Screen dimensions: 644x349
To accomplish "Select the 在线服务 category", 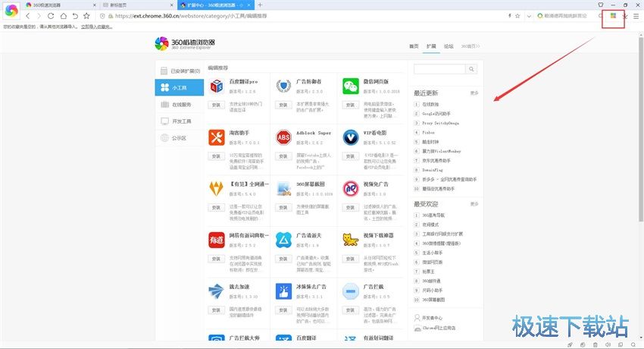I will click(180, 105).
